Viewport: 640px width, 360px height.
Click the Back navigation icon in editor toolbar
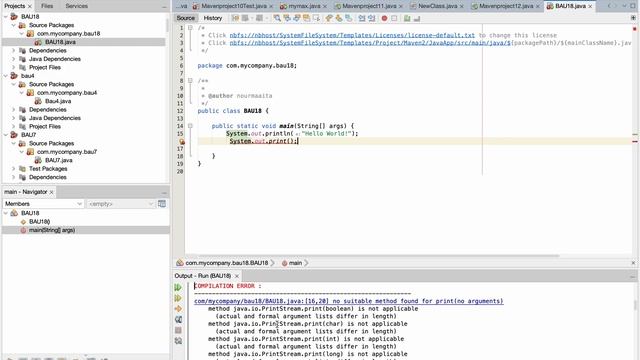[245, 18]
